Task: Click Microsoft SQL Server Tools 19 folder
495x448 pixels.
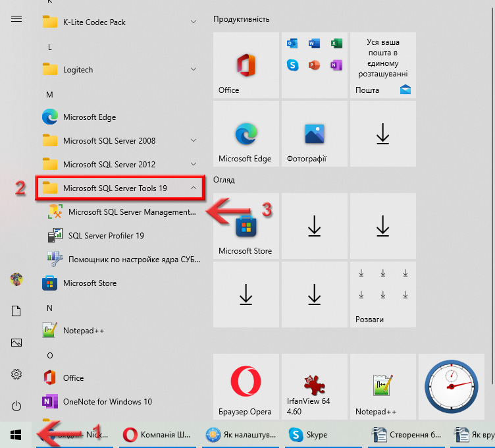Action: coord(120,188)
